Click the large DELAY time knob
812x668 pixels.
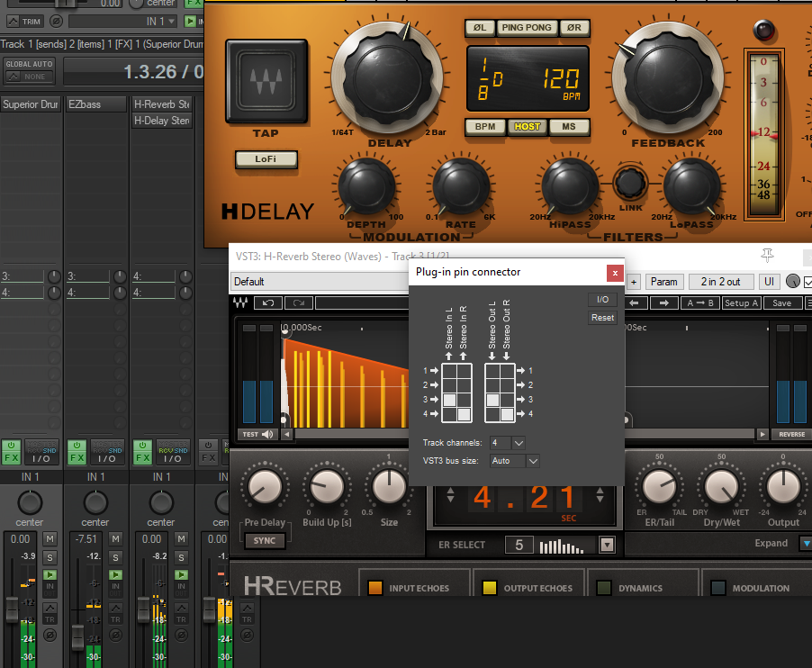pos(389,77)
